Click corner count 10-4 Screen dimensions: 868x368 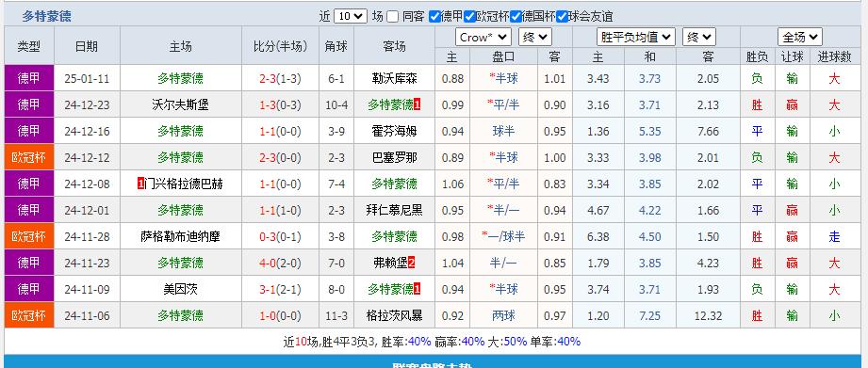[336, 105]
